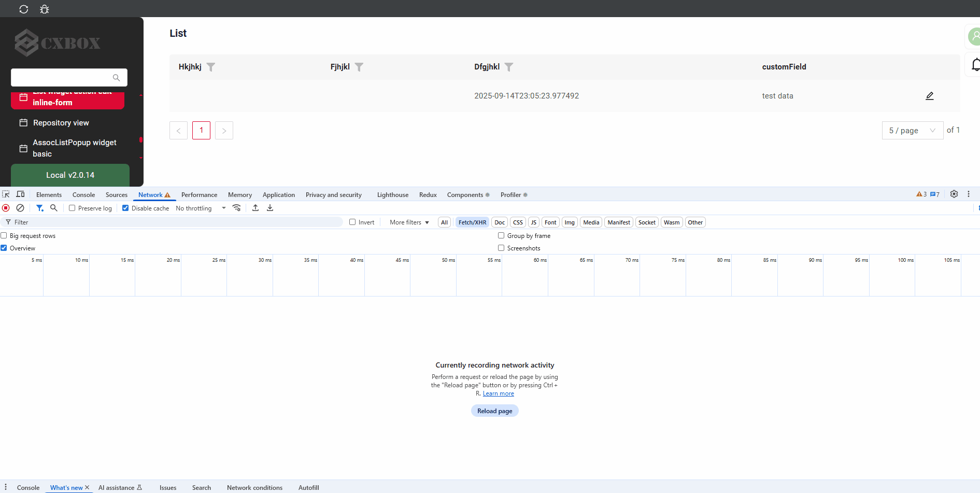Open the Dfgjhkl column filter icon

509,67
